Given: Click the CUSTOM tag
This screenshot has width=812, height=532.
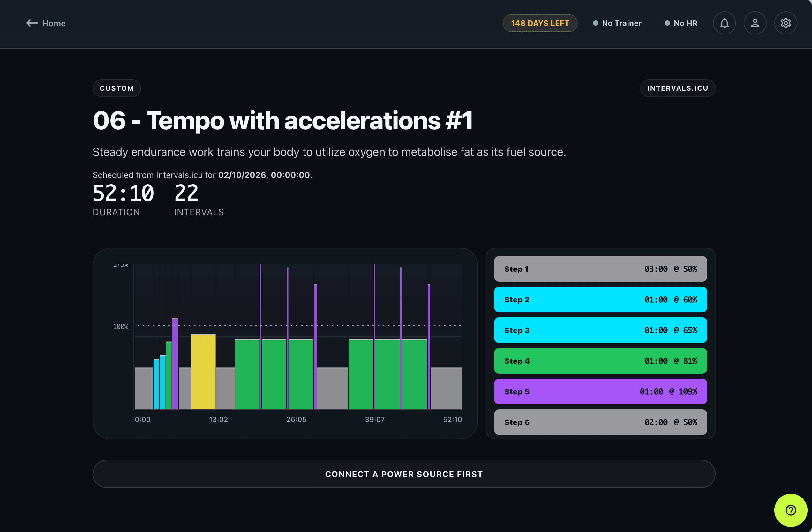Looking at the screenshot, I should (117, 88).
